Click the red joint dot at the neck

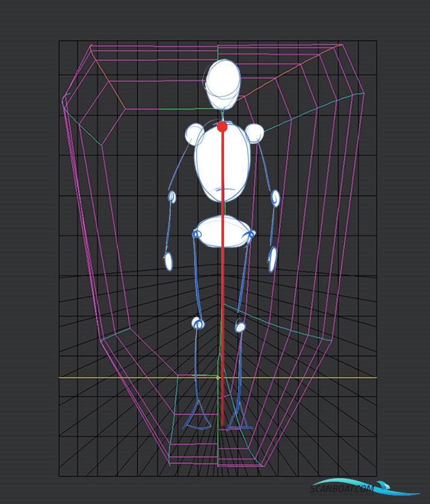tap(222, 126)
